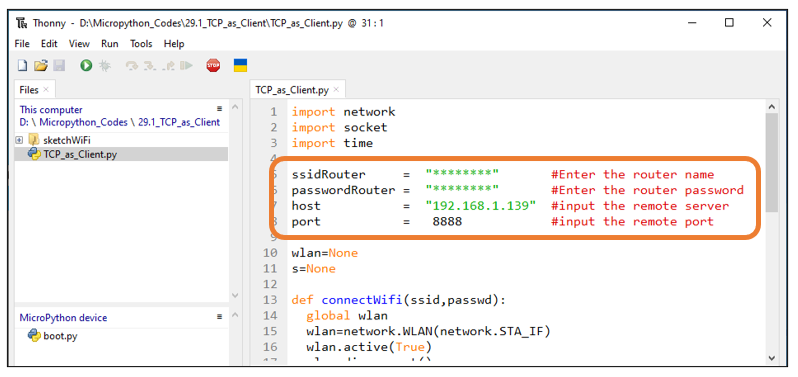The height and width of the screenshot is (377, 798).
Task: Click the "192.168.1.139" host string
Action: click(x=481, y=206)
